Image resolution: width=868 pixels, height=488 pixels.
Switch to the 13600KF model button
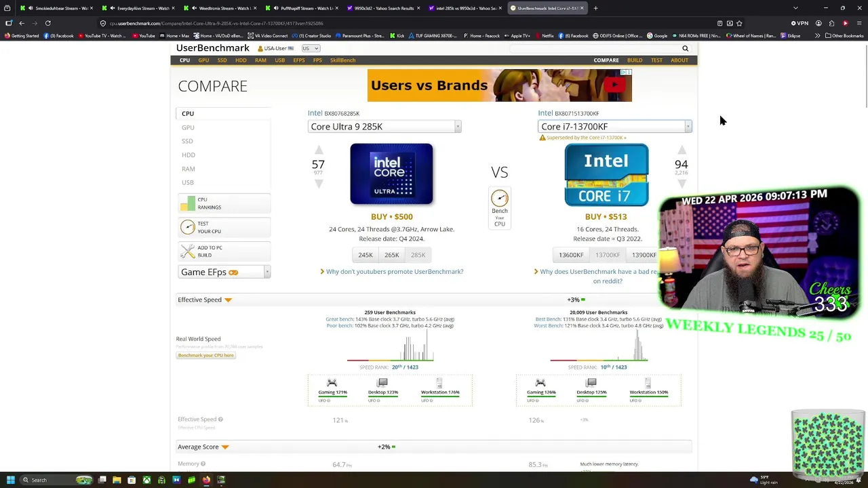click(x=571, y=255)
